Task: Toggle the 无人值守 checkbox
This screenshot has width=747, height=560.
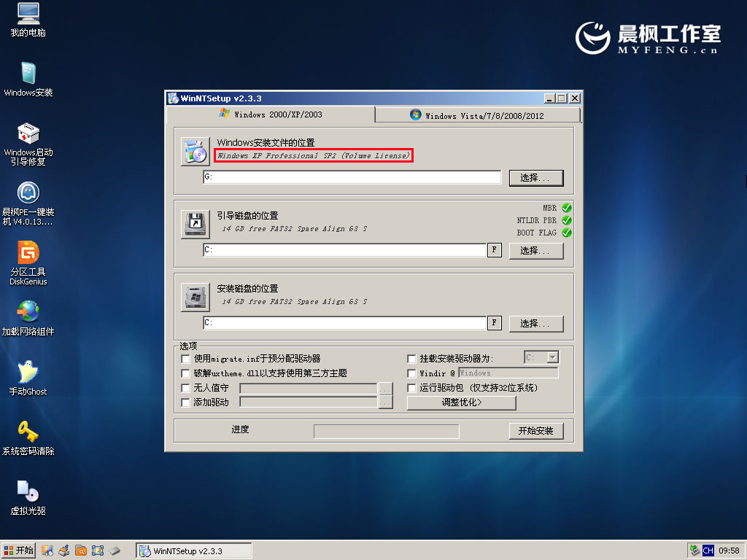Action: click(x=186, y=388)
